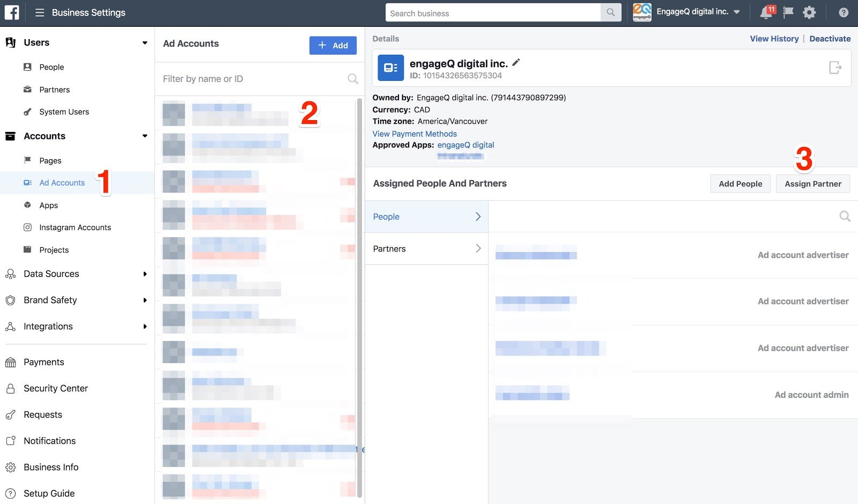Expand the Brand Safety section arrow
This screenshot has width=858, height=504.
pos(145,300)
